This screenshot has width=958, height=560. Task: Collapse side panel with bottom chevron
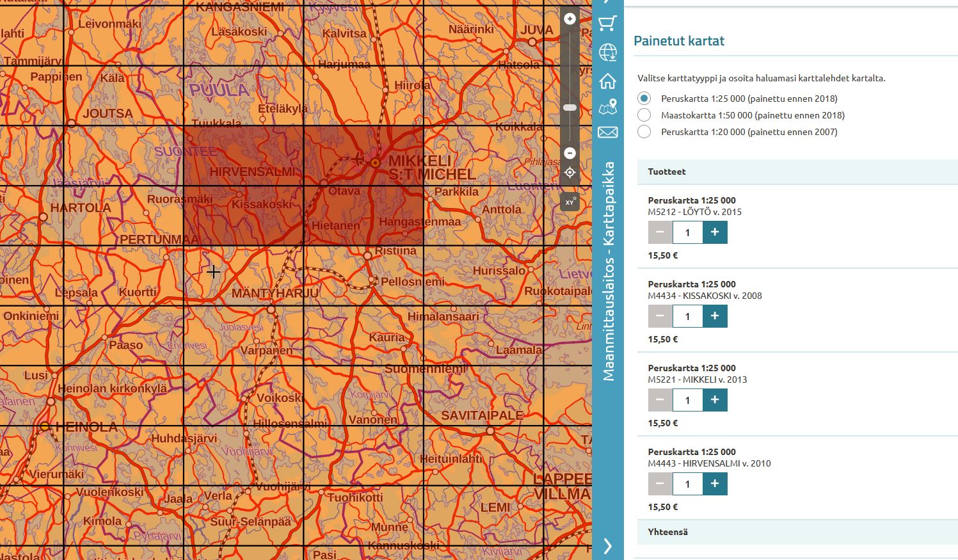(x=607, y=546)
